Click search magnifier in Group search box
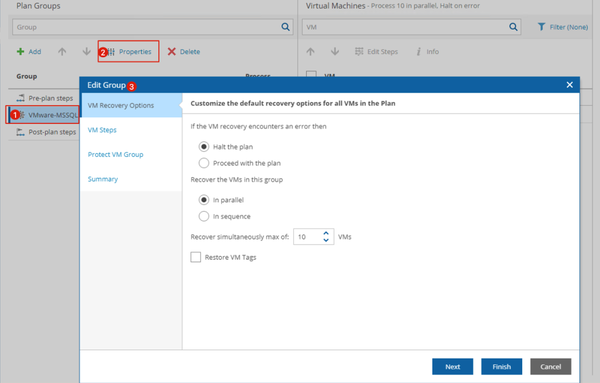Image resolution: width=600 pixels, height=383 pixels. click(285, 27)
